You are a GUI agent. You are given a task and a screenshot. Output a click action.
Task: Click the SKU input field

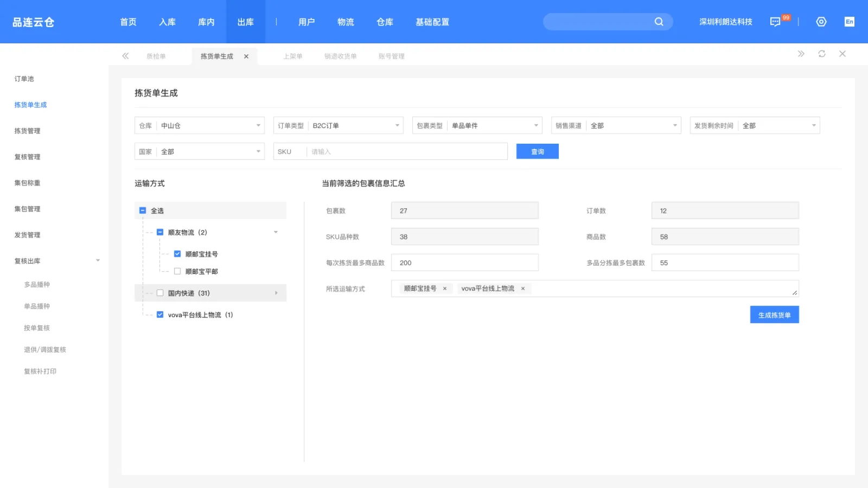pyautogui.click(x=391, y=151)
